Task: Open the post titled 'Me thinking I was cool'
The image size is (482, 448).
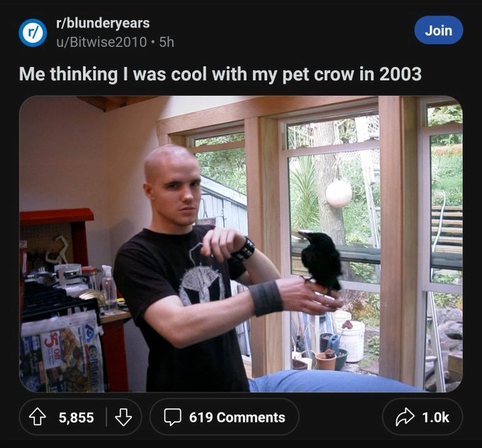Action: point(220,74)
